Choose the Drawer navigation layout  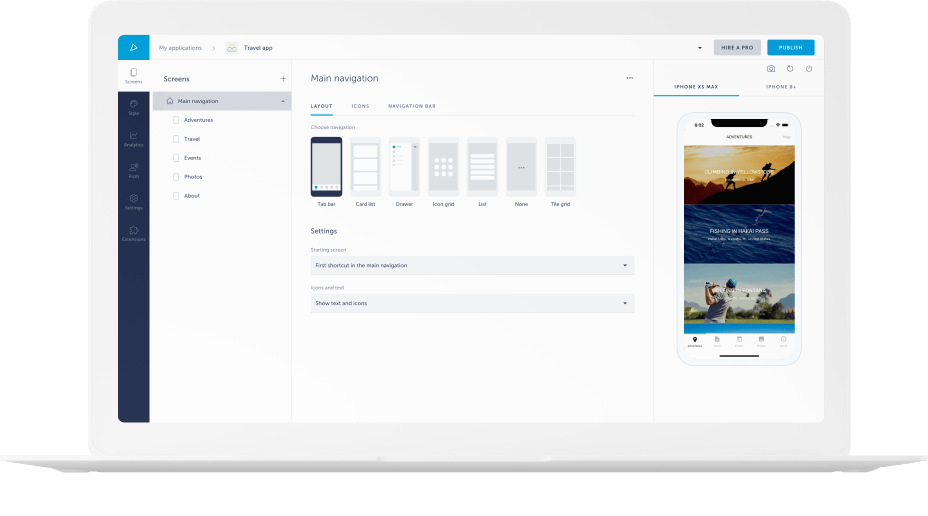pos(404,172)
